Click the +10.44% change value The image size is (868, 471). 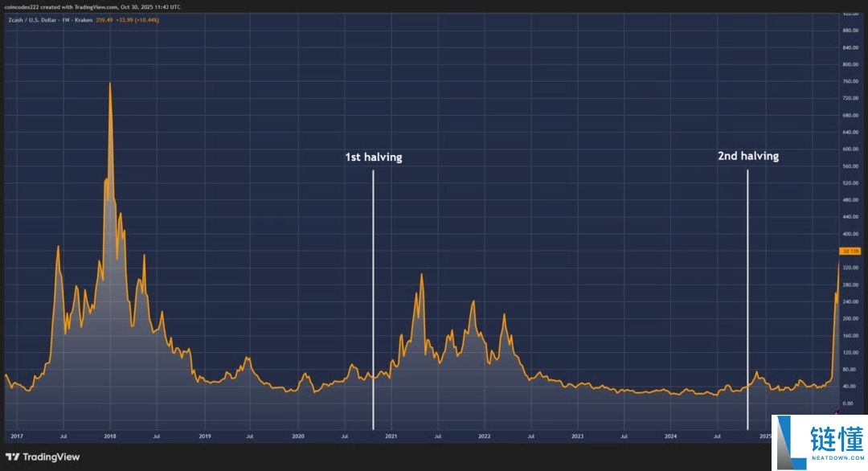[x=147, y=20]
